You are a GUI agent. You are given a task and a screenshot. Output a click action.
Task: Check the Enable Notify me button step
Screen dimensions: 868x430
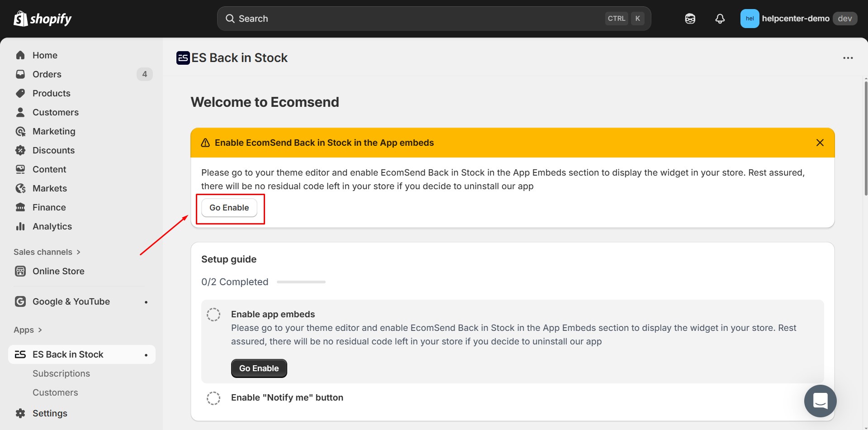(x=213, y=398)
